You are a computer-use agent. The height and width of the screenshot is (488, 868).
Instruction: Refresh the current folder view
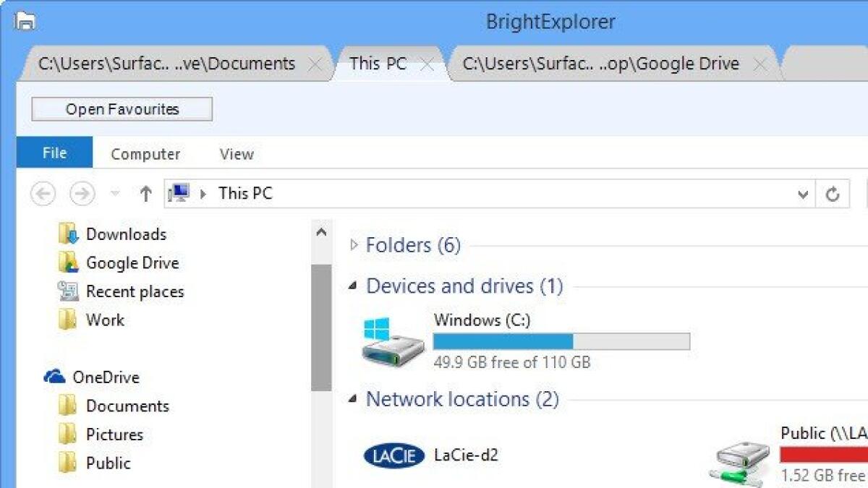[x=833, y=194]
